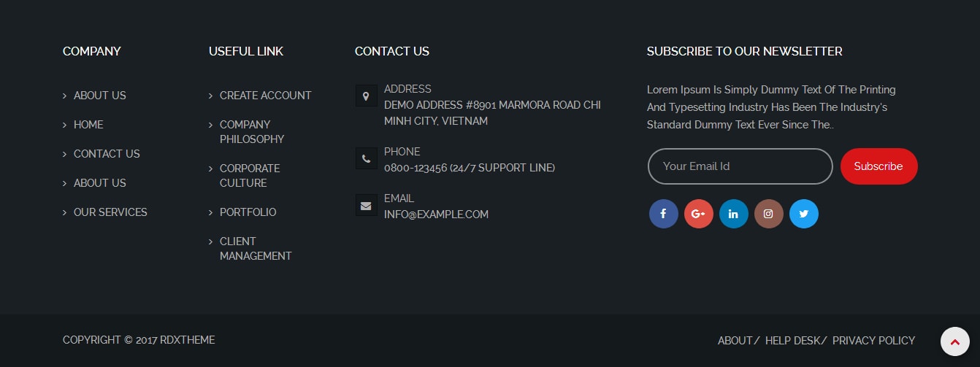Go to Our Services page

110,212
